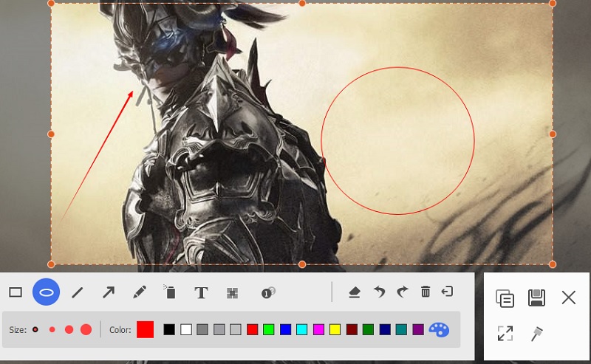Pick the white color swatch
This screenshot has height=364, width=591.
tap(186, 330)
